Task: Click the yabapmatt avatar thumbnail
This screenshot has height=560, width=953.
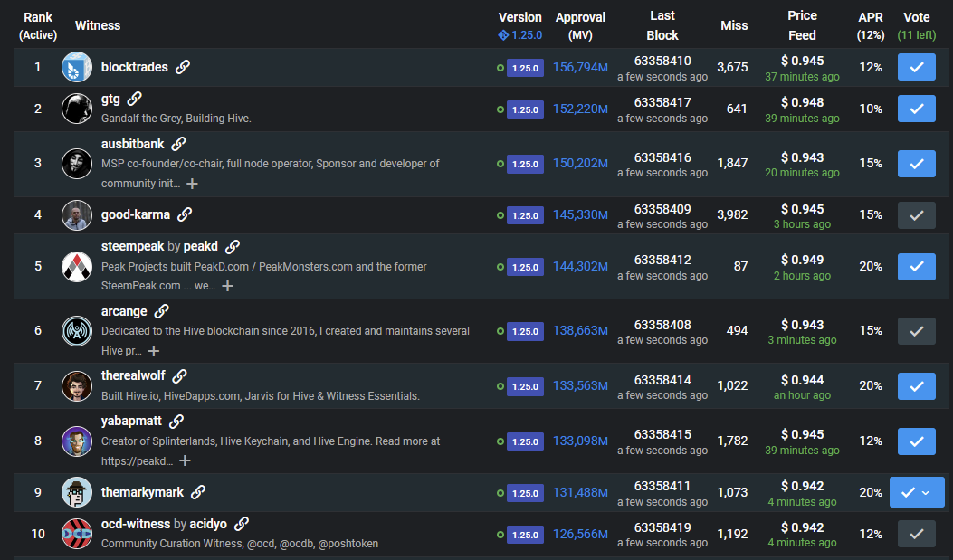Action: tap(77, 441)
